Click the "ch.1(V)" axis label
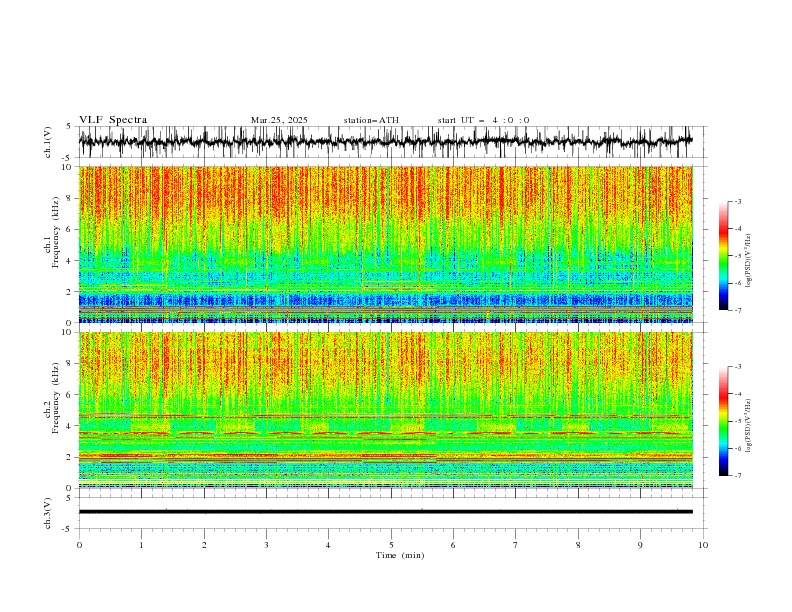The width and height of the screenshot is (792, 612). (x=48, y=142)
